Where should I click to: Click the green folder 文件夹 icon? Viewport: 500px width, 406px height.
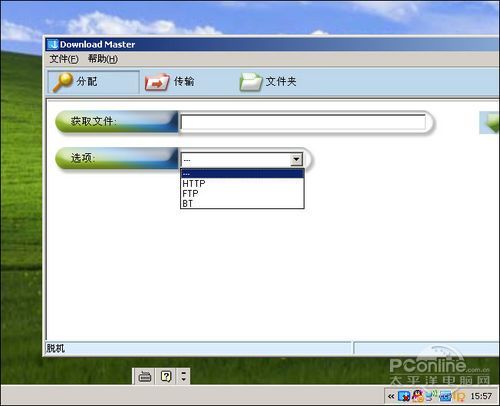(x=251, y=82)
